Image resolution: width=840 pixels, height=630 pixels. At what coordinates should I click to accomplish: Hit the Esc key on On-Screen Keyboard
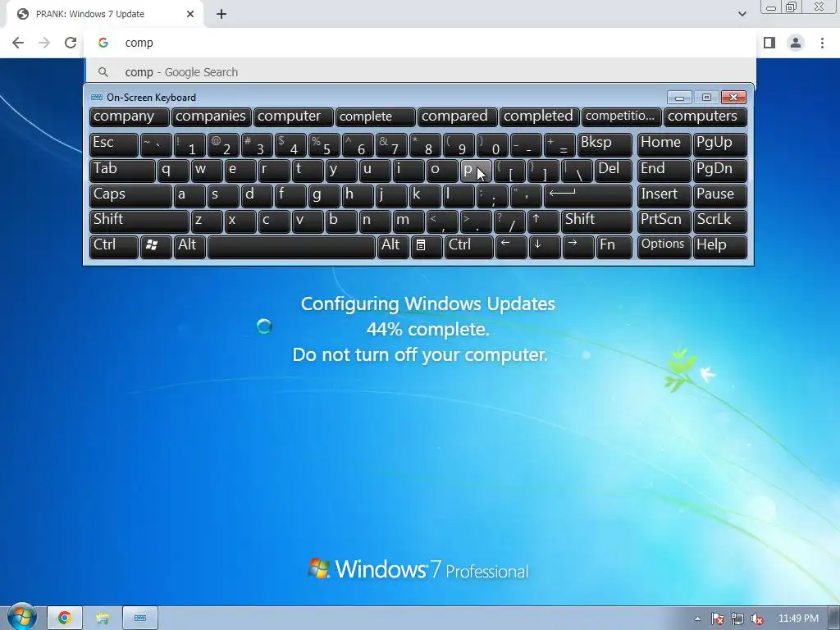click(x=113, y=144)
